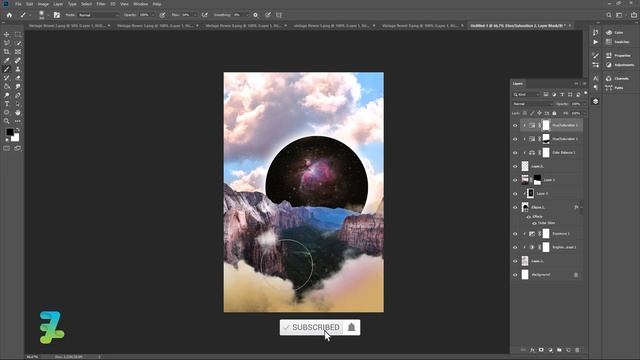Screen dimensions: 640x360
Task: Select the Crop tool
Action: click(x=7, y=52)
